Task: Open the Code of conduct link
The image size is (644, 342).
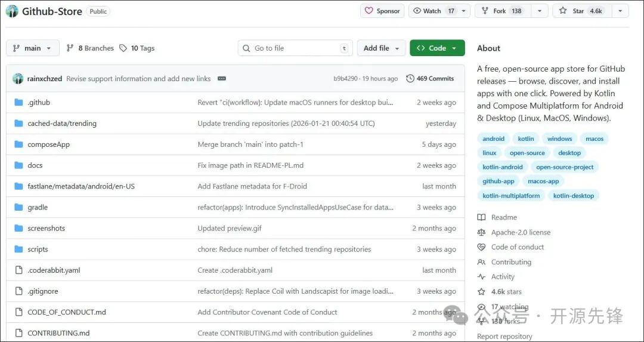Action: tap(510, 247)
